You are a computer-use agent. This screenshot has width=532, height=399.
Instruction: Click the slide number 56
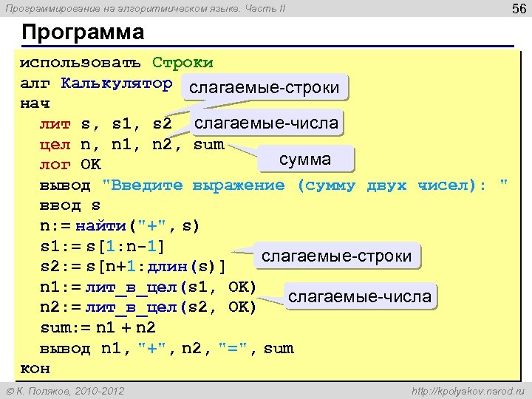[519, 8]
